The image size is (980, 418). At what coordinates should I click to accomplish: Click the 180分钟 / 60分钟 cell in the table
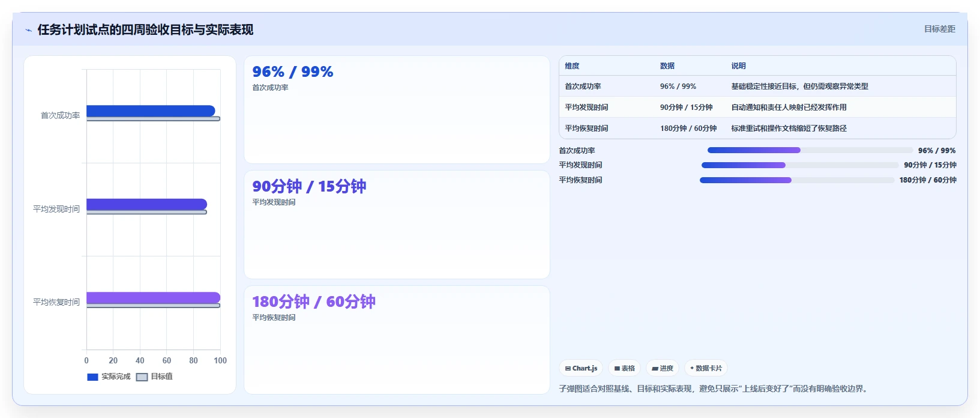click(x=688, y=129)
